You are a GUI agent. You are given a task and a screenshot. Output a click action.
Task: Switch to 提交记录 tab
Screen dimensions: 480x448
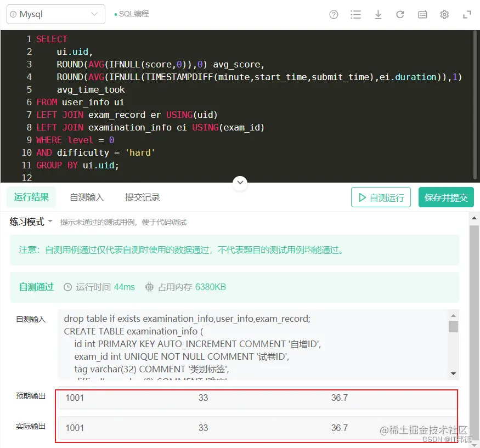142,197
